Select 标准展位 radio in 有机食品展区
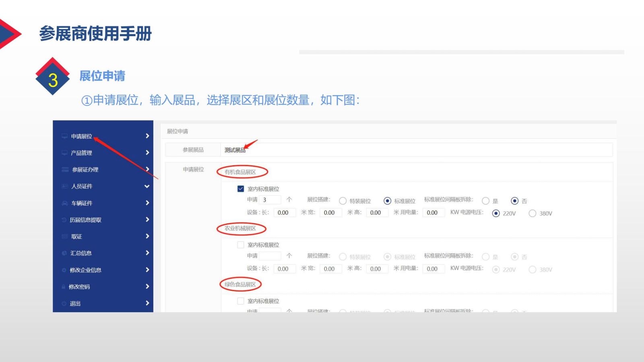This screenshot has width=644, height=362. click(387, 201)
